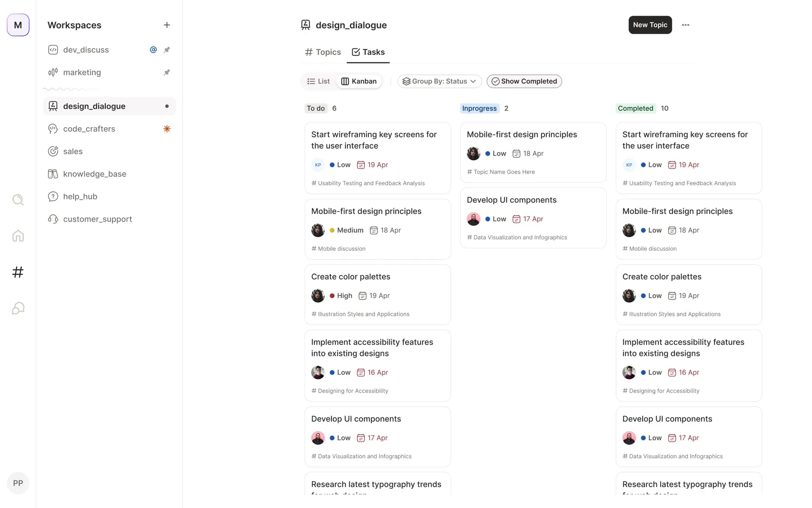Click calendar icon on To do Create color palettes
Viewport: 812px width, 508px height.
click(x=363, y=296)
